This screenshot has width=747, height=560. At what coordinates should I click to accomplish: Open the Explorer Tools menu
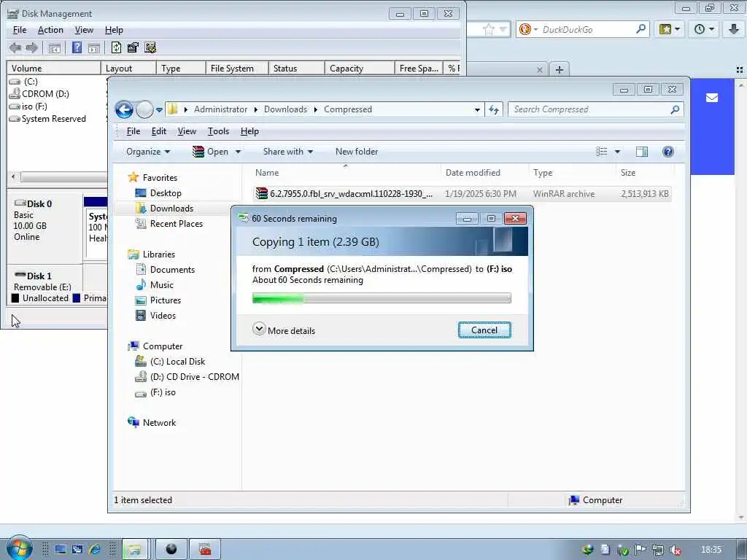(218, 131)
